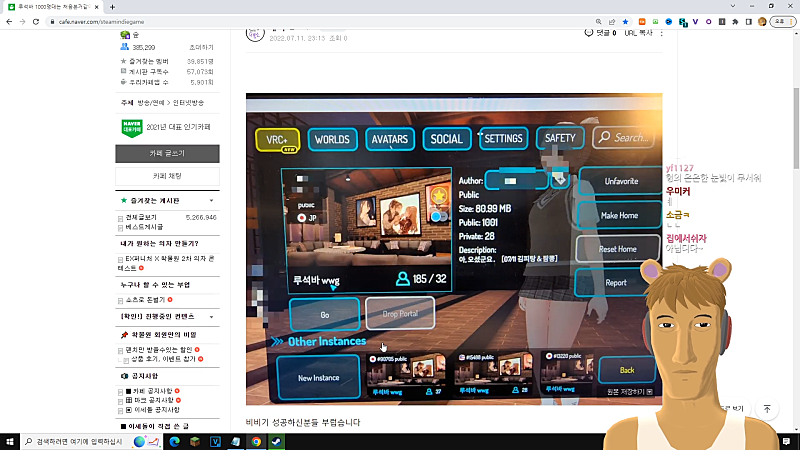This screenshot has height=450, width=800.
Task: Click the post author's profile picture
Action: (255, 34)
